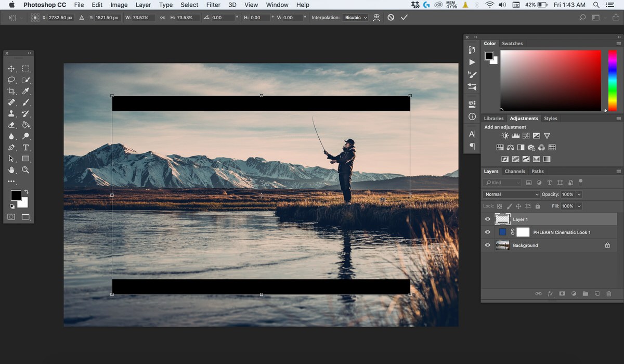Select the Lasso tool

coord(11,80)
